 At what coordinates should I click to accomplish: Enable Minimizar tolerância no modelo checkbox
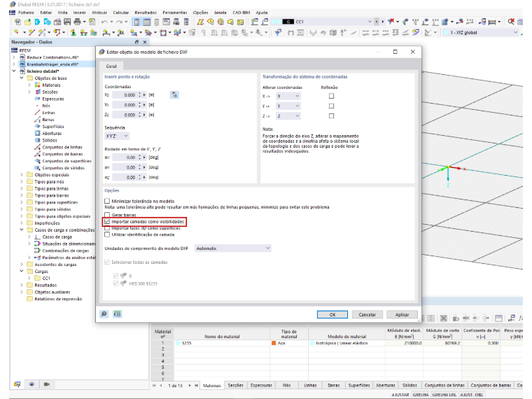click(x=107, y=201)
